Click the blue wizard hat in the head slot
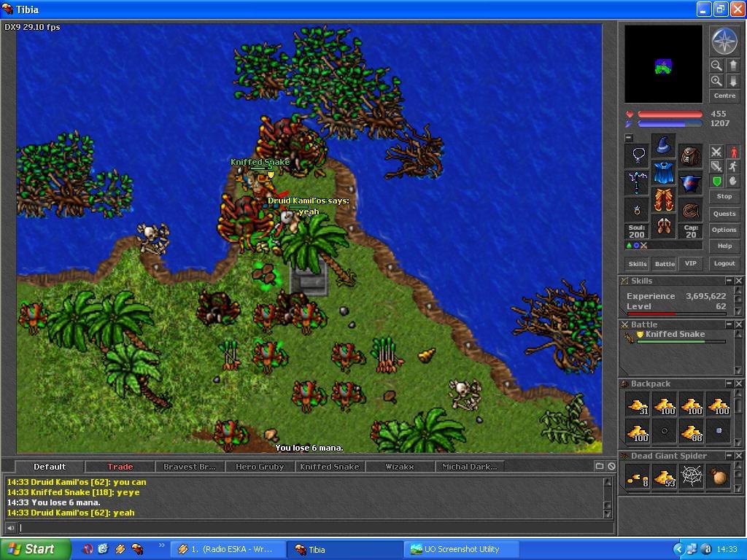The width and height of the screenshot is (747, 560). click(663, 145)
